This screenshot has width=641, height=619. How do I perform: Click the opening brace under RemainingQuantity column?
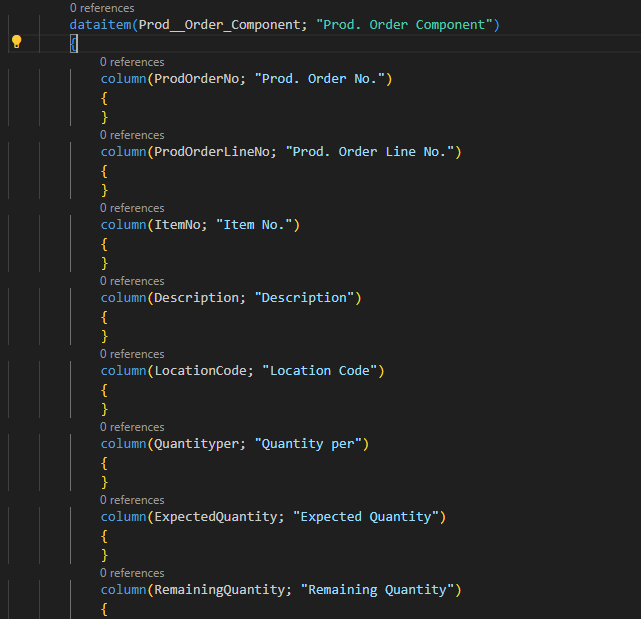point(104,610)
